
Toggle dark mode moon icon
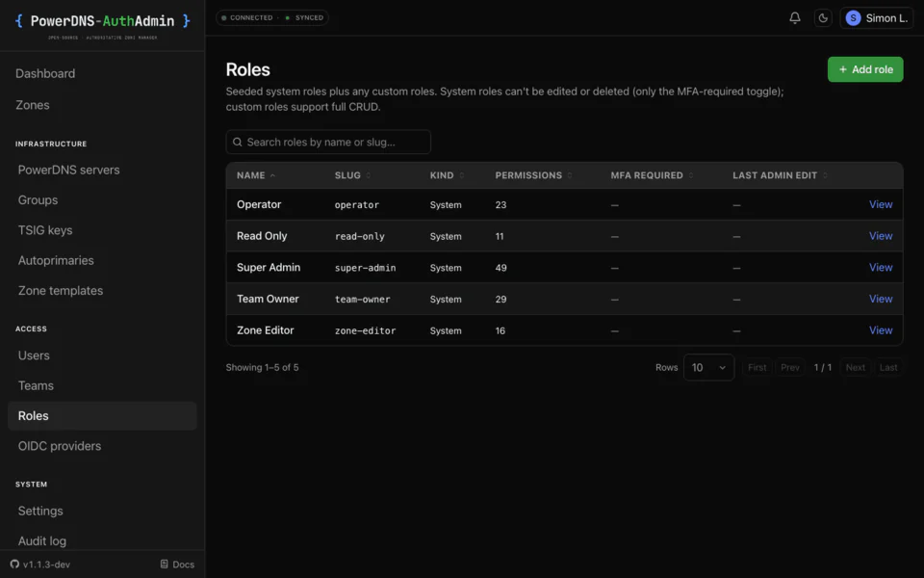(x=823, y=17)
